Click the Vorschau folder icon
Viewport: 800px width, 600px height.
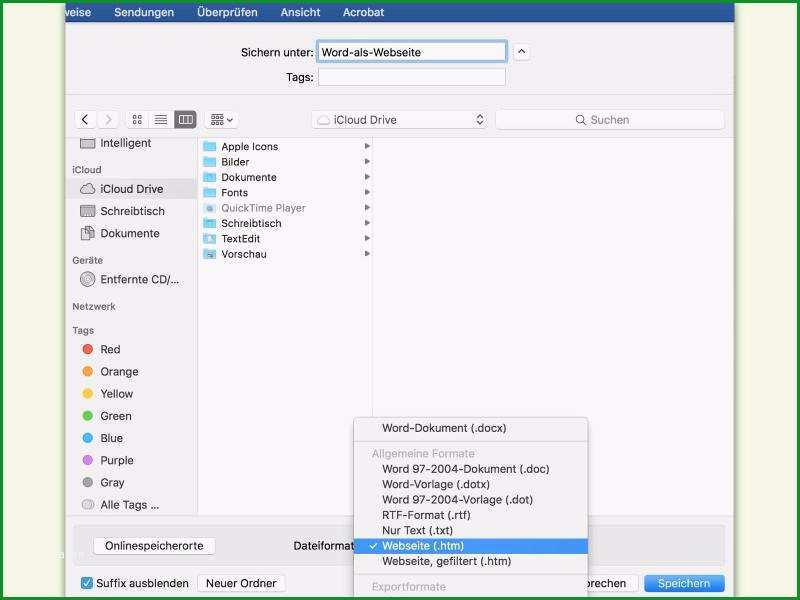pyautogui.click(x=210, y=254)
